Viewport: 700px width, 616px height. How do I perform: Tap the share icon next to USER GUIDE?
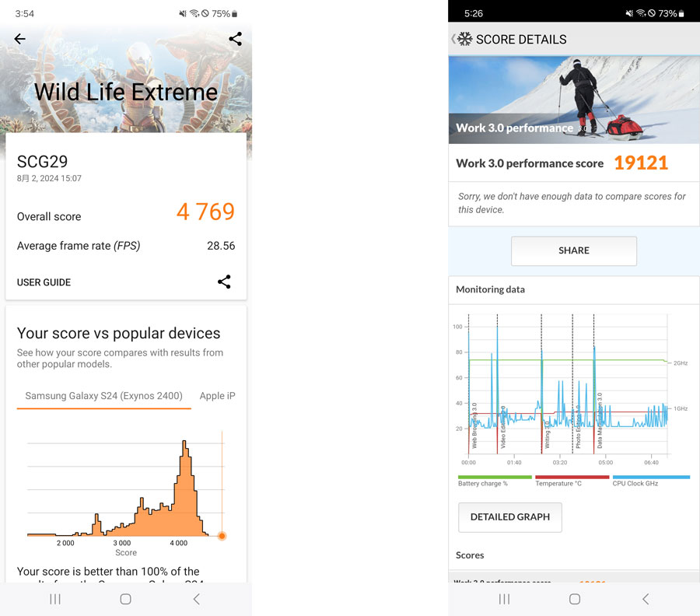224,282
